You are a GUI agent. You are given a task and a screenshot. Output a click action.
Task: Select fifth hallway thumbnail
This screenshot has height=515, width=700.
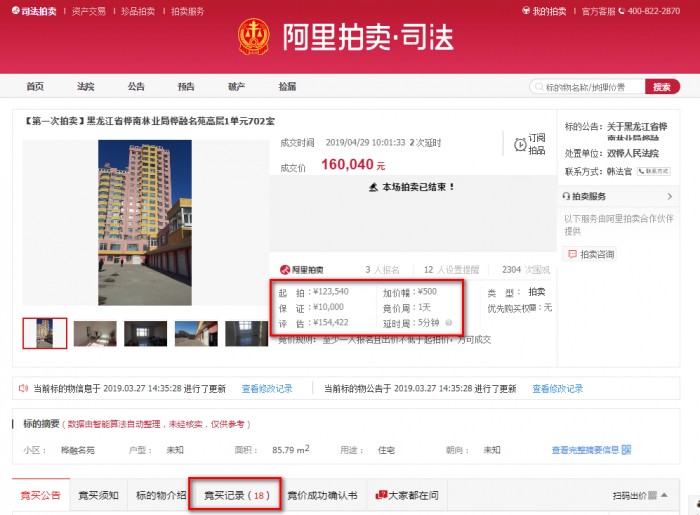tap(246, 333)
